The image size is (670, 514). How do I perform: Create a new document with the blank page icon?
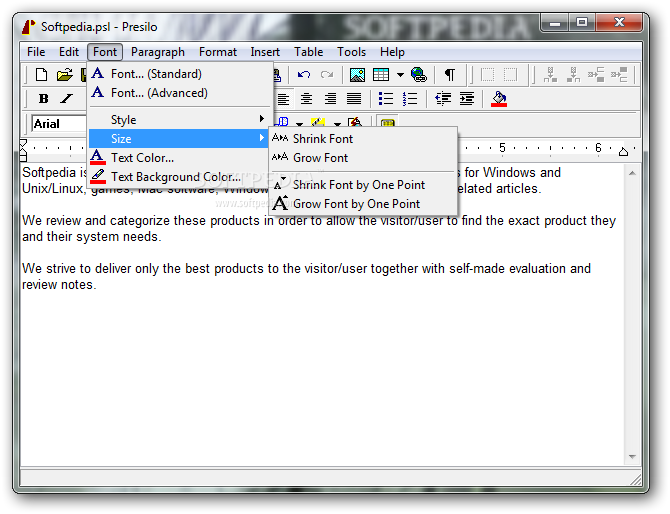(41, 75)
